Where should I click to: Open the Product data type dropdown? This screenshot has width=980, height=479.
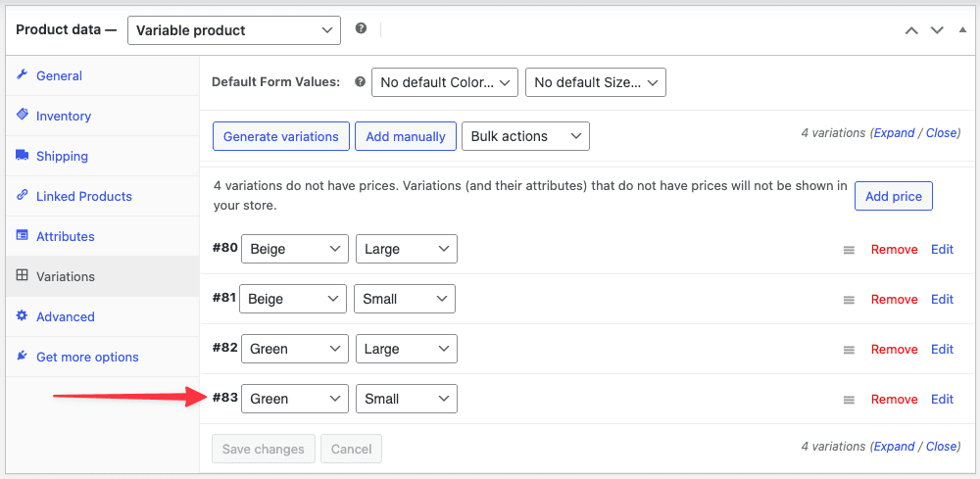pos(234,30)
